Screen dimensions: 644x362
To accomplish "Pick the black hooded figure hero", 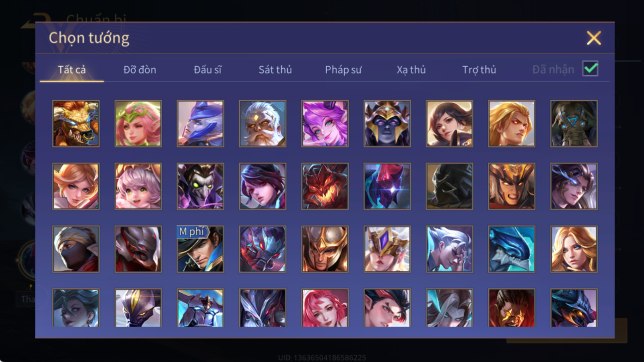I will 449,186.
